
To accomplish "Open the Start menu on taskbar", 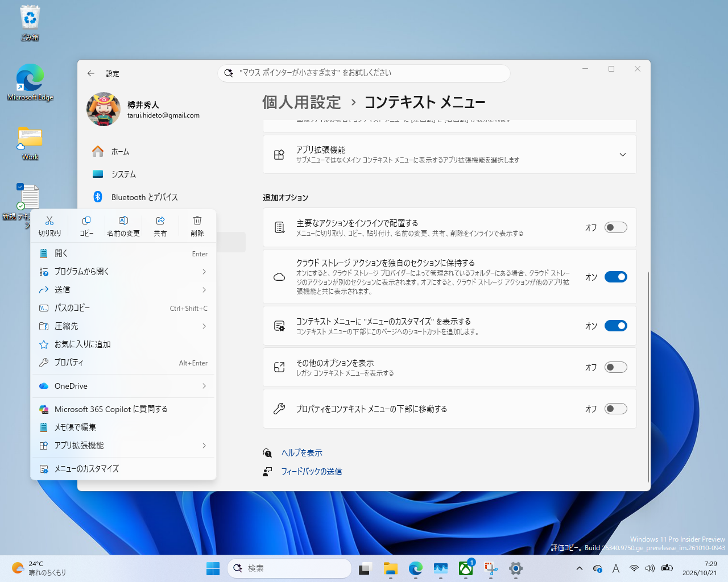I will pos(213,568).
